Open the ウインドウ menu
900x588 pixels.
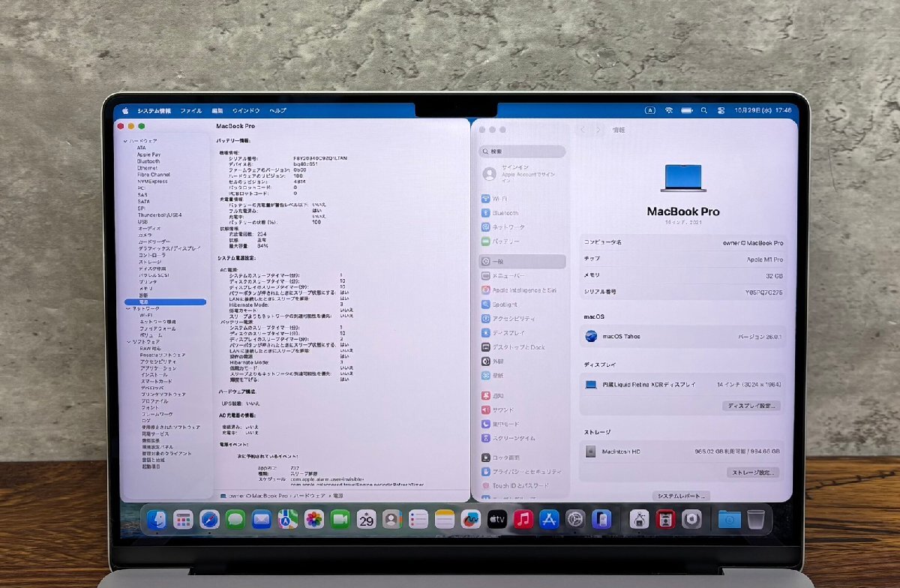point(246,110)
